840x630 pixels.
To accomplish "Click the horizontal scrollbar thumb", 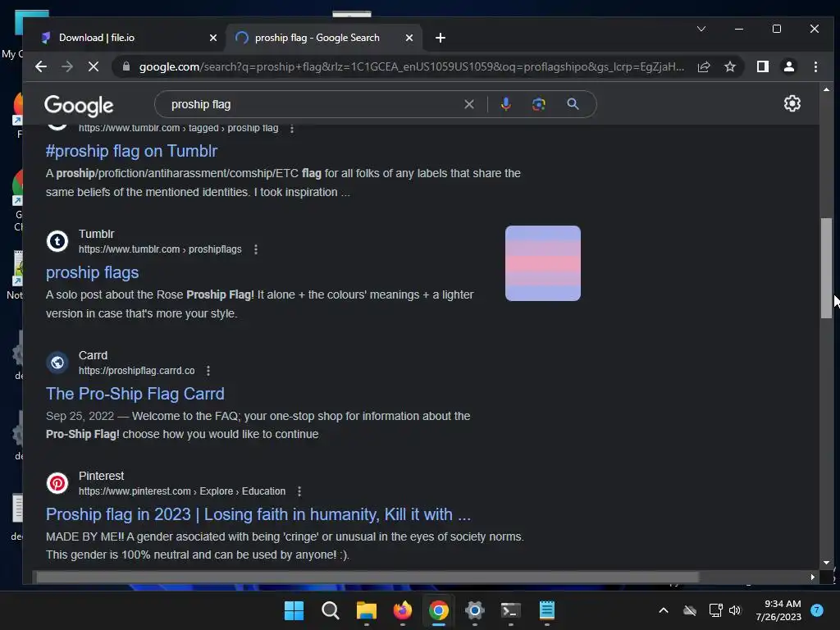I will tap(367, 577).
